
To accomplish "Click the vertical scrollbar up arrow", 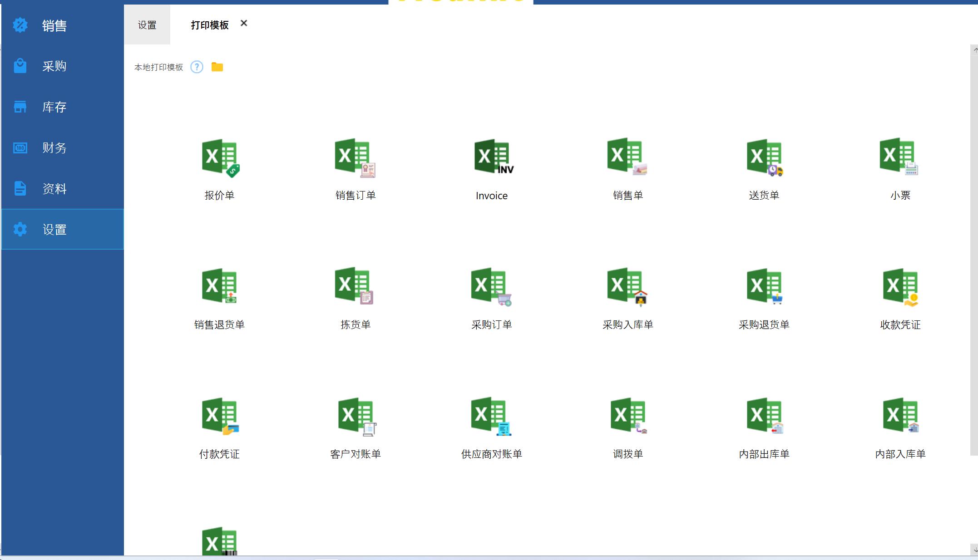I will tap(974, 50).
